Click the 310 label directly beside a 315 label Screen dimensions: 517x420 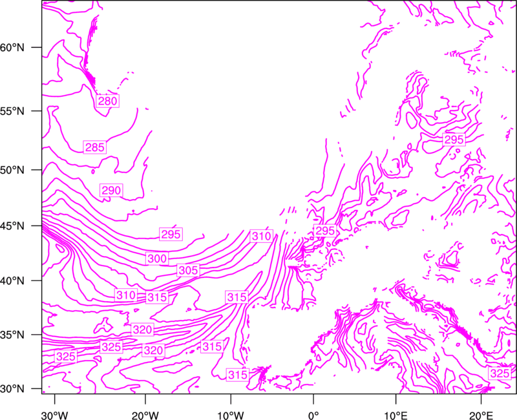coord(126,295)
